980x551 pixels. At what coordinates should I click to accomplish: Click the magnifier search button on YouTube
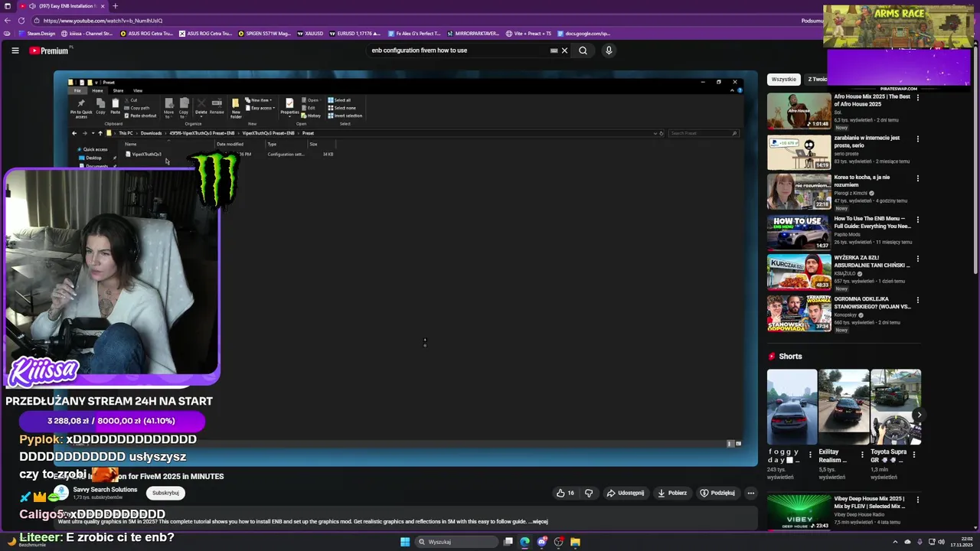click(x=583, y=51)
